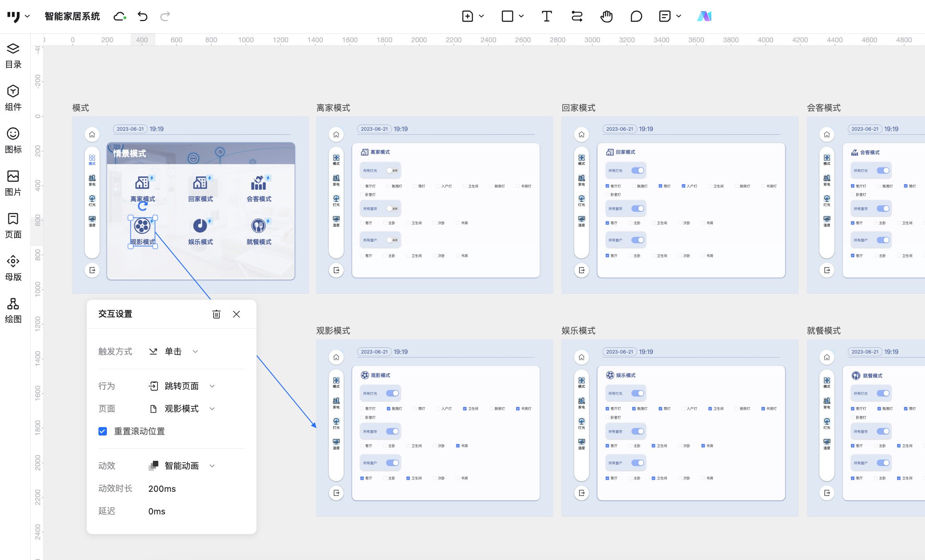Close the 交互设置 panel
925x560 pixels.
click(236, 314)
